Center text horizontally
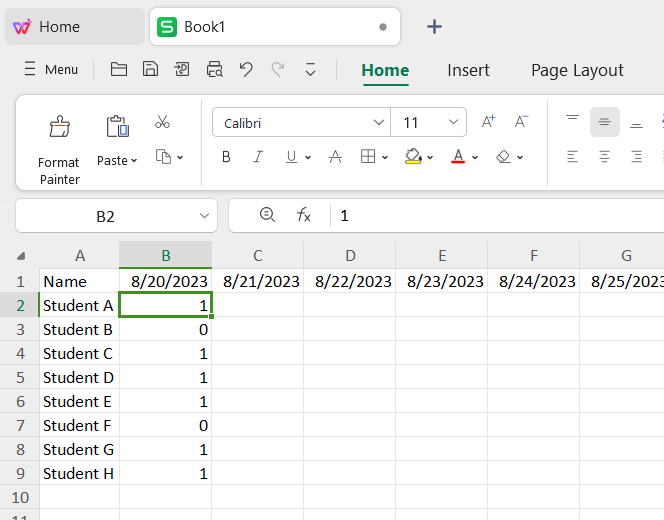Viewport: 664px width, 520px height. click(605, 157)
